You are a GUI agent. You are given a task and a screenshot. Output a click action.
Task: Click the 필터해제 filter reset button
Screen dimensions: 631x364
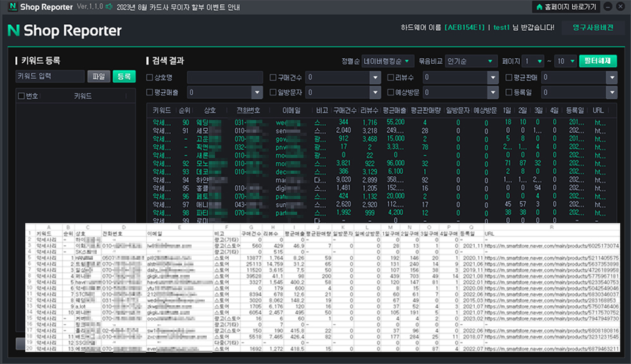(597, 61)
